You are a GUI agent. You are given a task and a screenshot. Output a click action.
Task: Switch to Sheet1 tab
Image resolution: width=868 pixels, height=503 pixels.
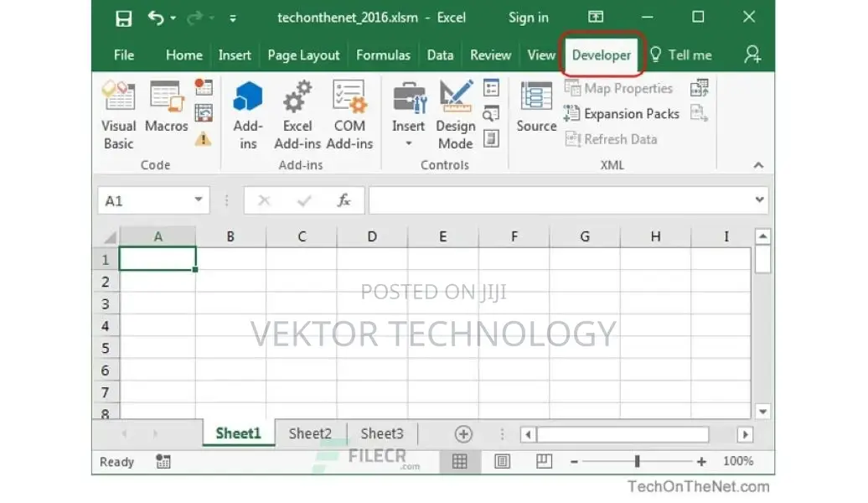click(238, 433)
